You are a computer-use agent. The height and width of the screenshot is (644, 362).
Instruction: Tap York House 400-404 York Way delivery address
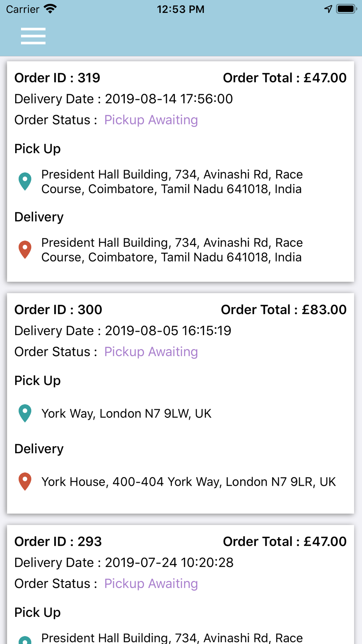point(189,482)
